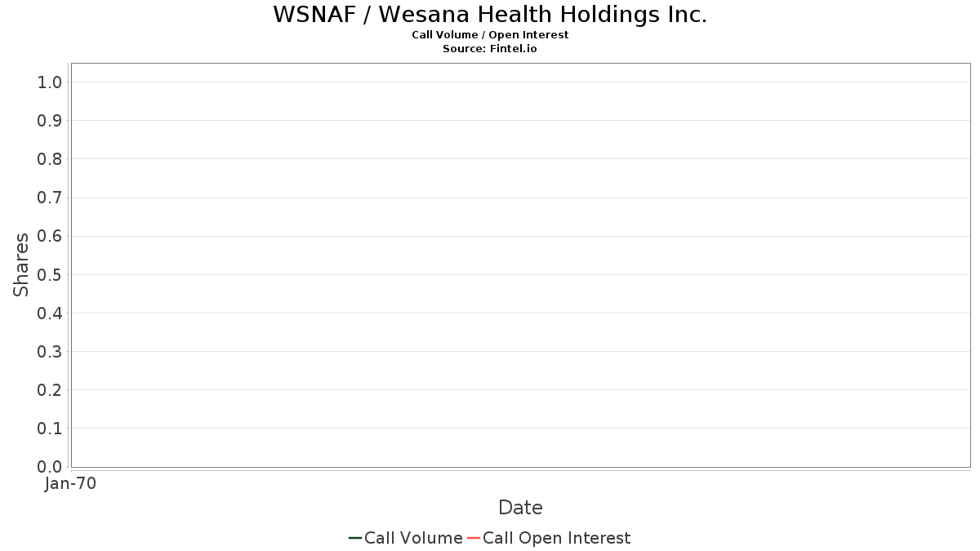Select the Date x-axis title
The width and height of the screenshot is (980, 551).
520,508
